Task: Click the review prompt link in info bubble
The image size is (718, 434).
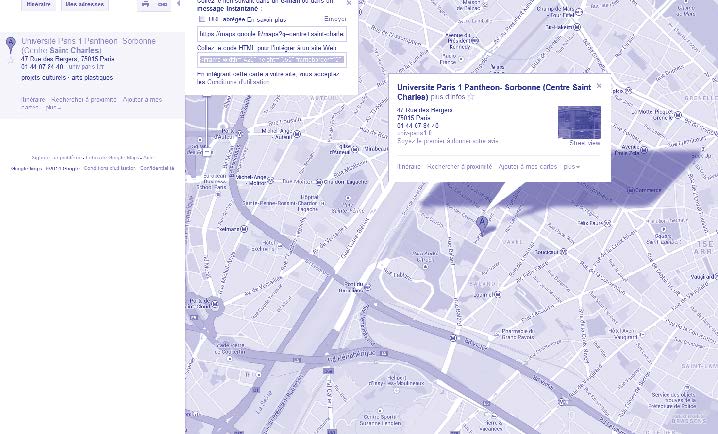Action: click(447, 141)
